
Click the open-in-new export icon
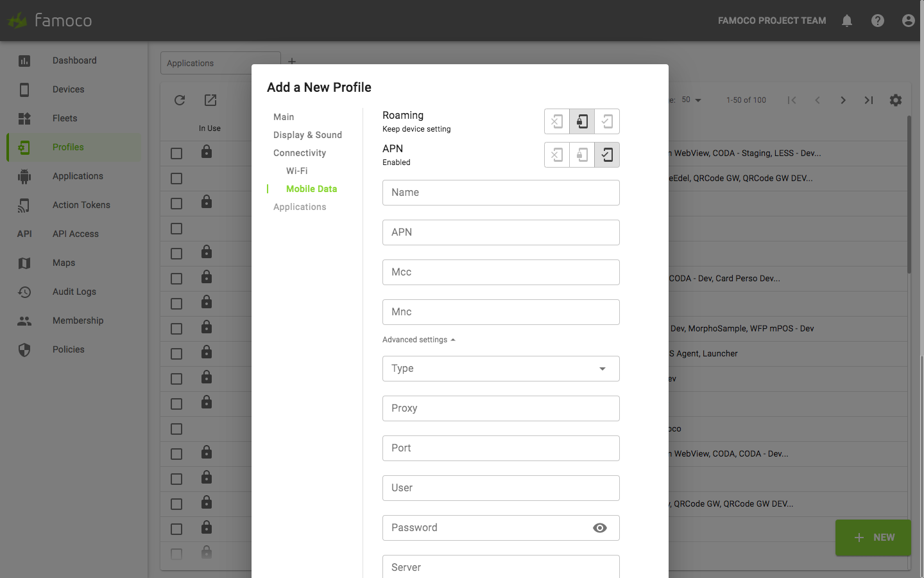tap(210, 100)
